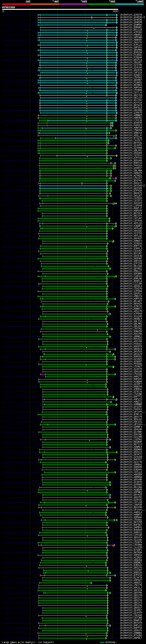The image size is (146, 644).
Task: Select the UniRef100_P49310 label
Action: pyautogui.click(x=131, y=344)
